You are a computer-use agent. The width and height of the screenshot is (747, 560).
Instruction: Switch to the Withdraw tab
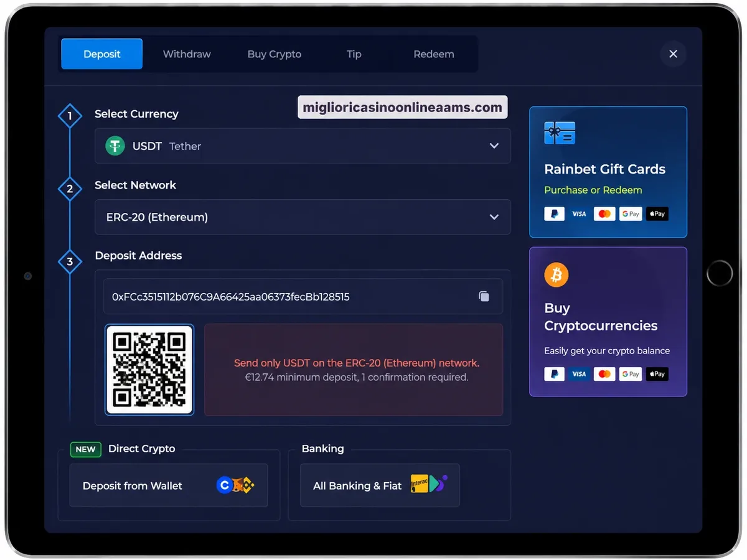pos(187,54)
